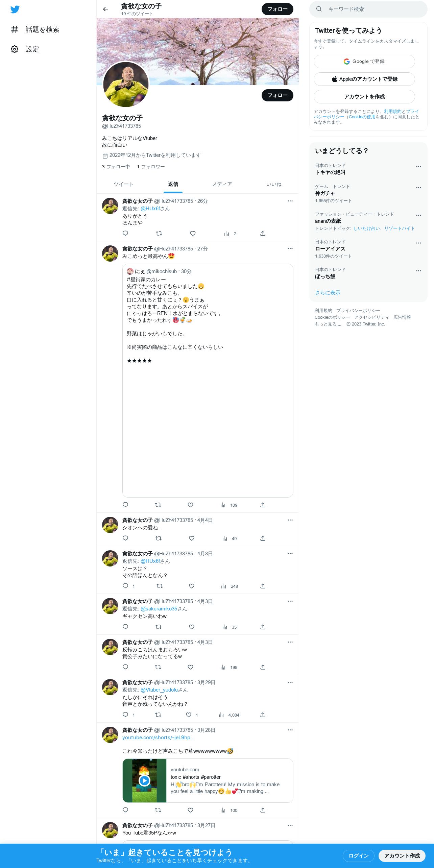Screen dimensions: 434x868
Task: Go back using the arrow icon
Action: [x=105, y=9]
